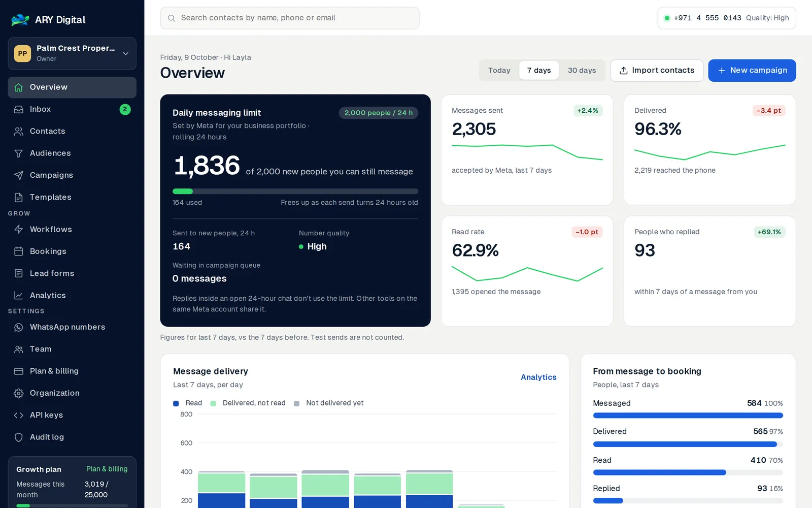This screenshot has width=812, height=508.
Task: Click the Audit log shield icon
Action: 19,437
